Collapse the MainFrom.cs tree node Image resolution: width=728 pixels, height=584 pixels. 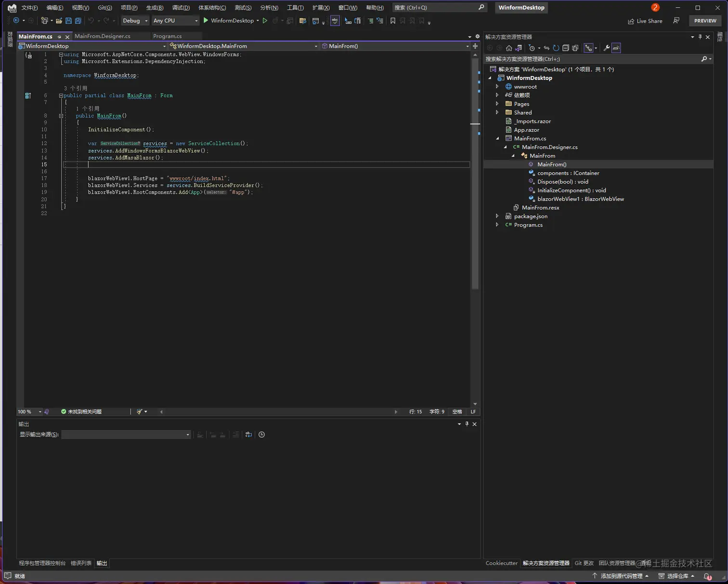[497, 138]
